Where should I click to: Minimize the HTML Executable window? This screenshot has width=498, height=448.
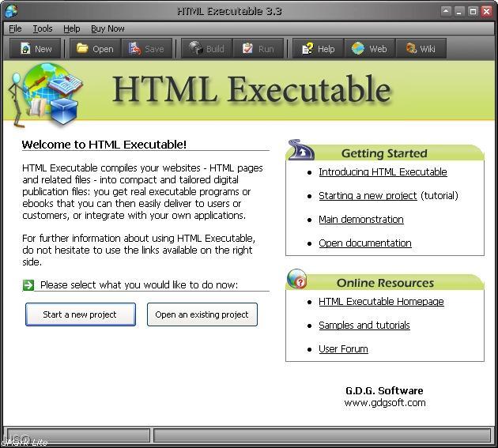coord(459,12)
